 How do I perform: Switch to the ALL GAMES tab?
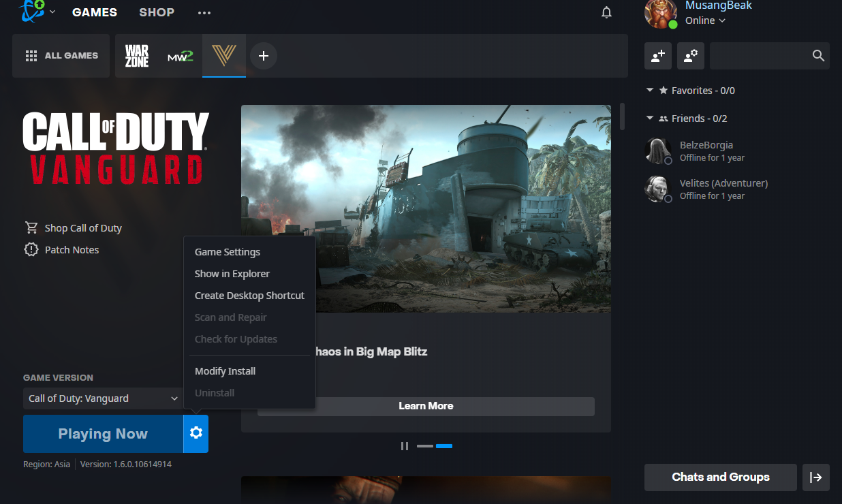[61, 55]
